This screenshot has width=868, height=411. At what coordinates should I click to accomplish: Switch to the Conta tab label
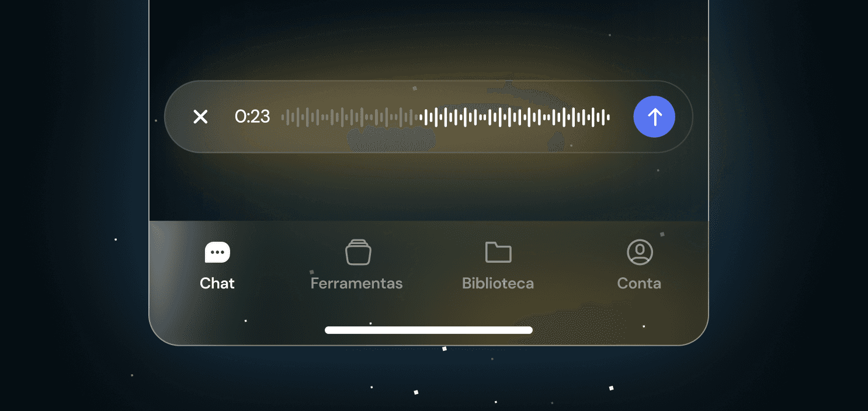point(639,284)
